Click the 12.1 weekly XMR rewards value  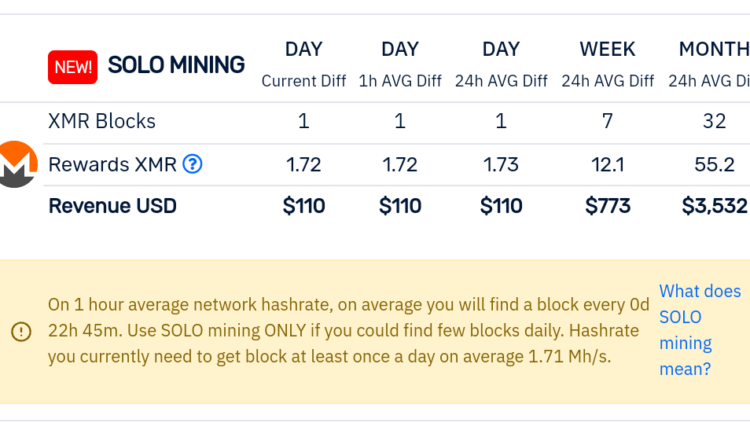coord(607,164)
